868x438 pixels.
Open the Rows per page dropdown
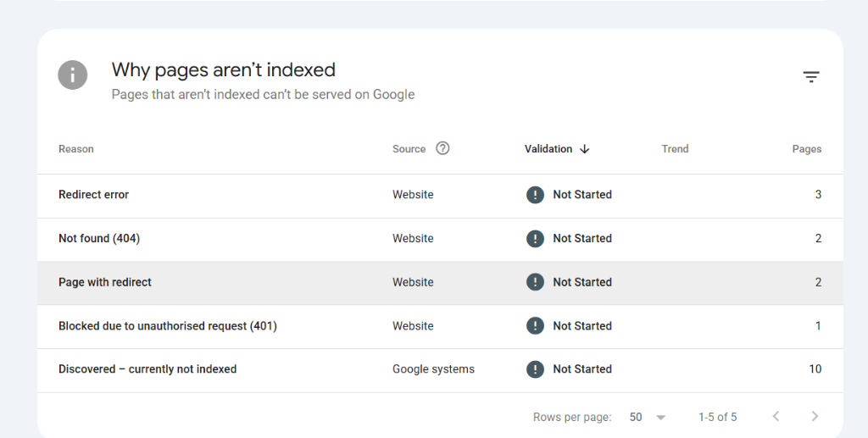pyautogui.click(x=647, y=417)
